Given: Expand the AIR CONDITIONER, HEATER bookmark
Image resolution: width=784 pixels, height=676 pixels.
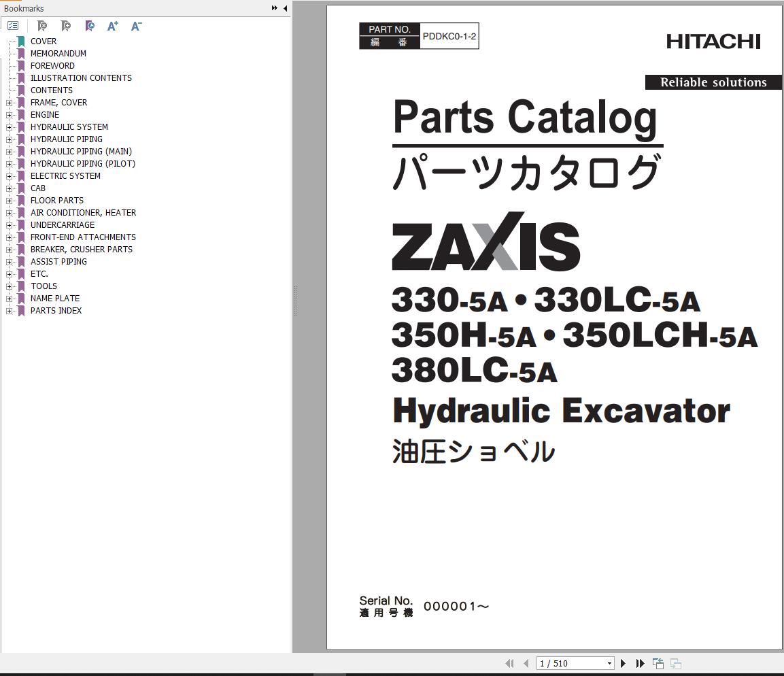Looking at the screenshot, I should pos(9,213).
